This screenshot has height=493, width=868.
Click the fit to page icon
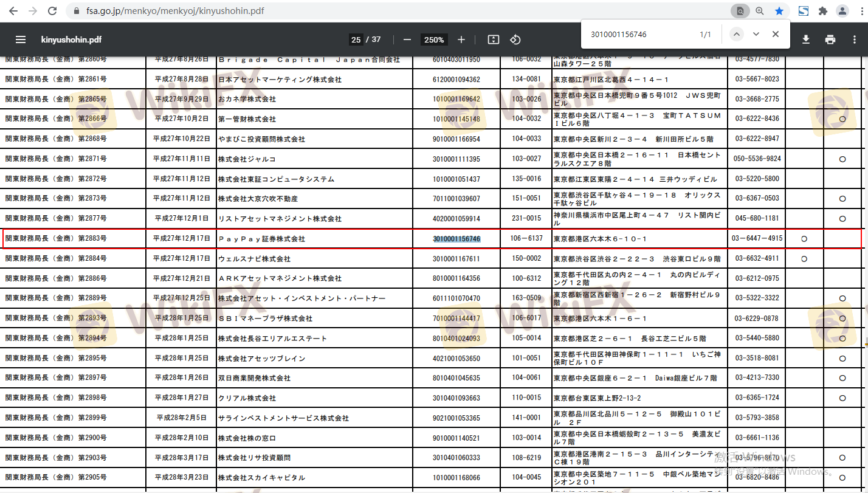pyautogui.click(x=494, y=40)
